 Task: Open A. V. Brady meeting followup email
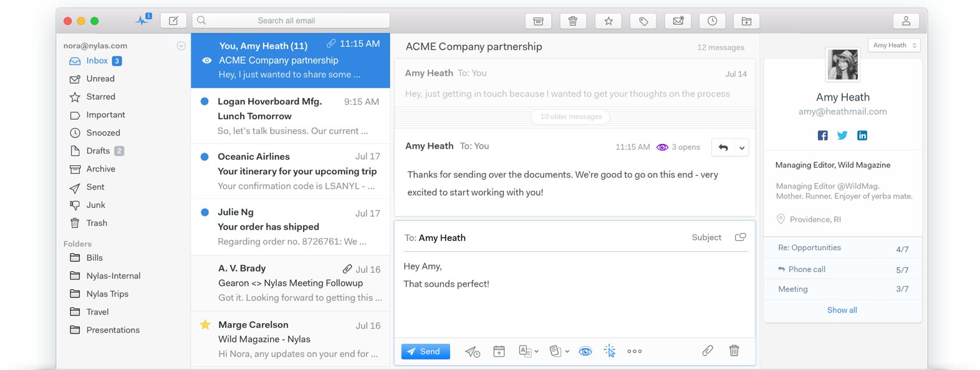[291, 283]
